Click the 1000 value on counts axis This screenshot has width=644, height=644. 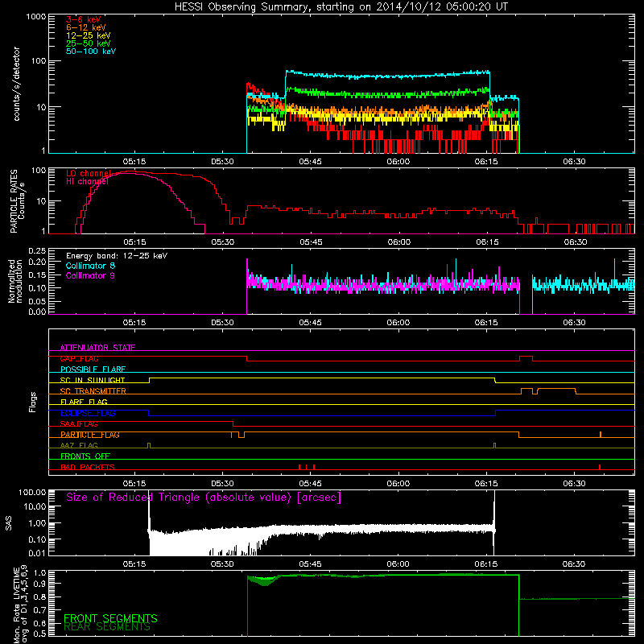tap(35, 17)
